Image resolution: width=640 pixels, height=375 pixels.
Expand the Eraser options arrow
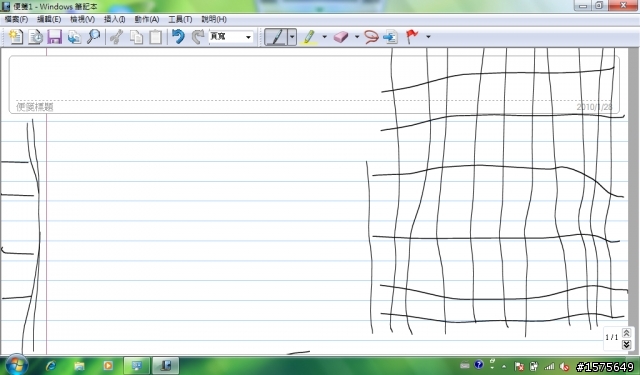357,37
